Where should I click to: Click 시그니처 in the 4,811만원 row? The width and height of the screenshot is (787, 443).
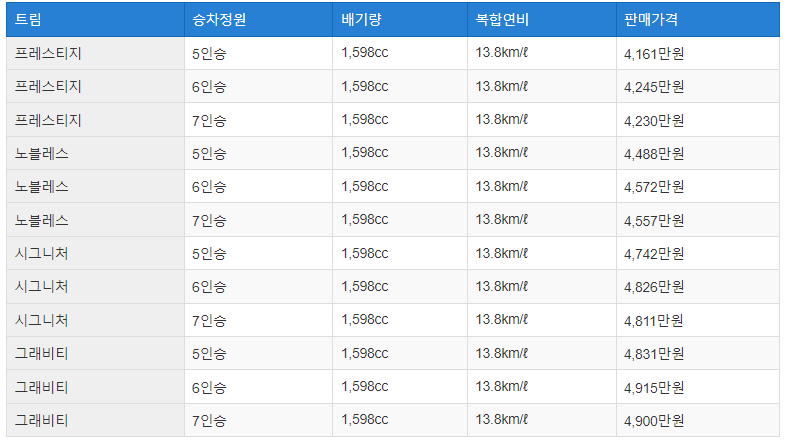(x=41, y=320)
